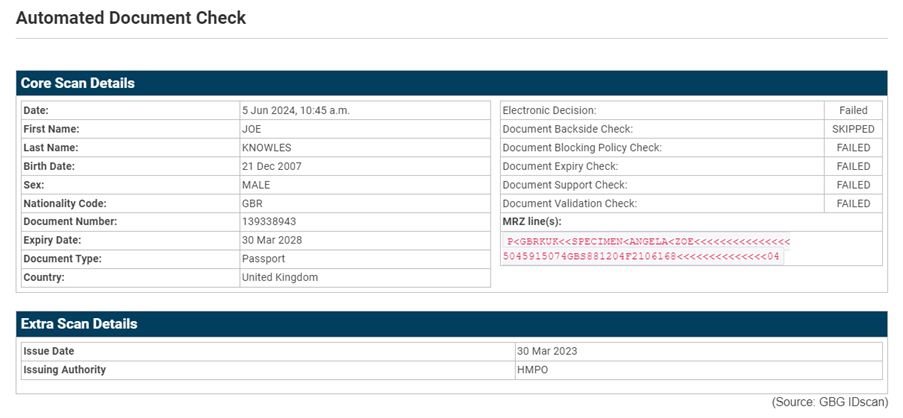Click the Document Backside Check SKIPPED status
Viewport: 903px width, 418px height.
pos(853,129)
